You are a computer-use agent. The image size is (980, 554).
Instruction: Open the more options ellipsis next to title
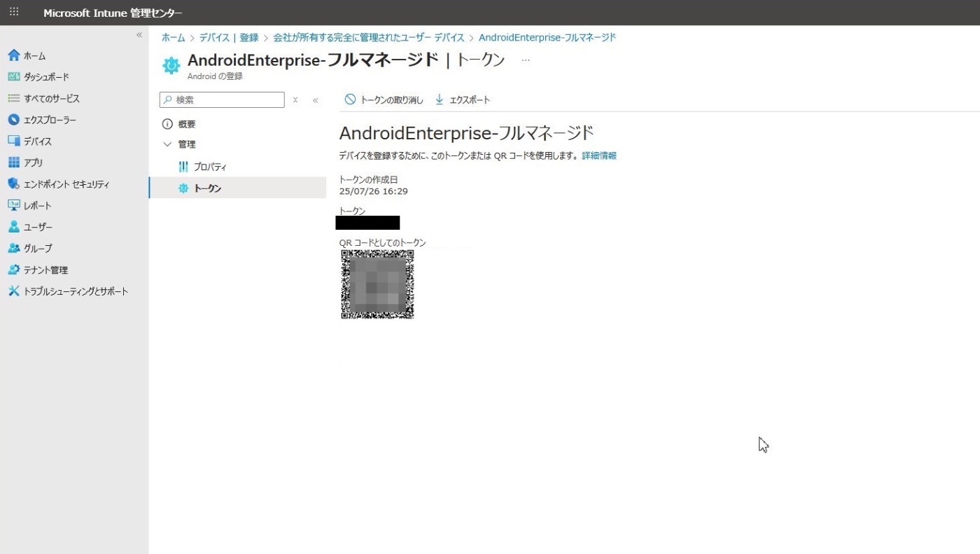coord(526,60)
